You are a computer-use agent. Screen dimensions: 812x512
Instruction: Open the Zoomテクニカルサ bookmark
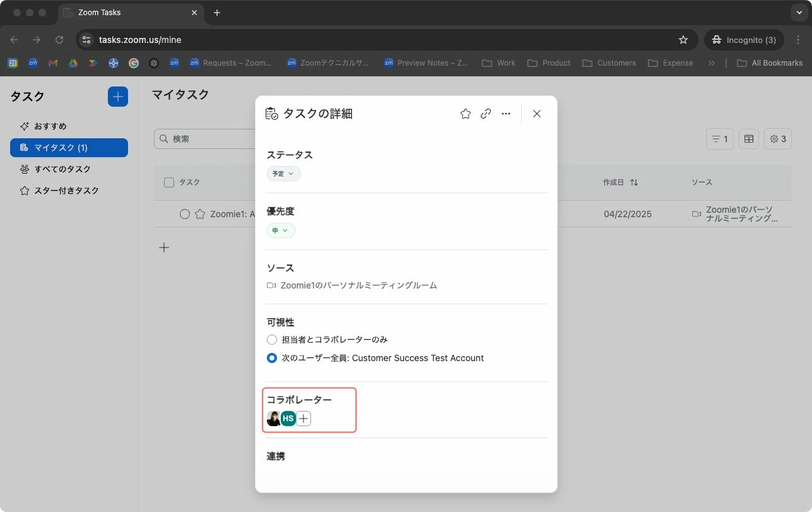[328, 63]
